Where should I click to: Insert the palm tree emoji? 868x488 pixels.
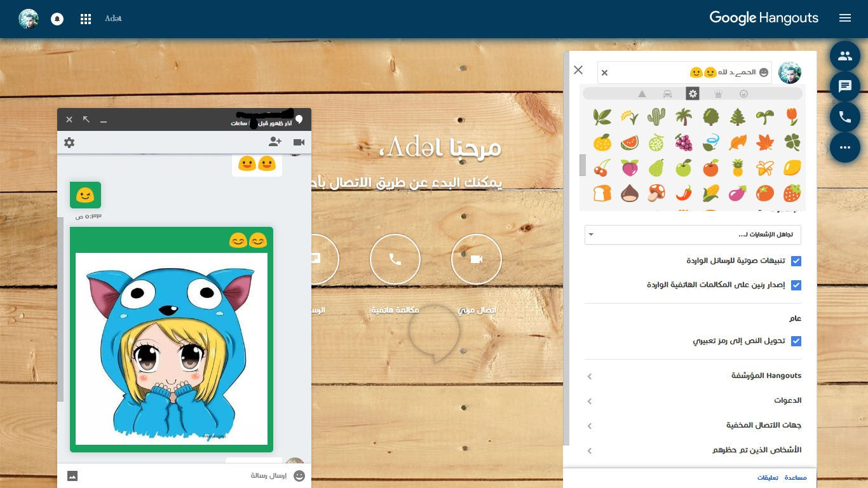point(683,116)
